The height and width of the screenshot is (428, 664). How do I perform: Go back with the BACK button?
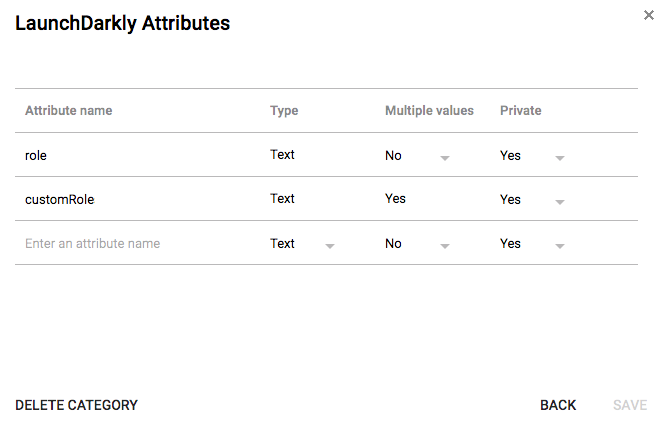558,405
